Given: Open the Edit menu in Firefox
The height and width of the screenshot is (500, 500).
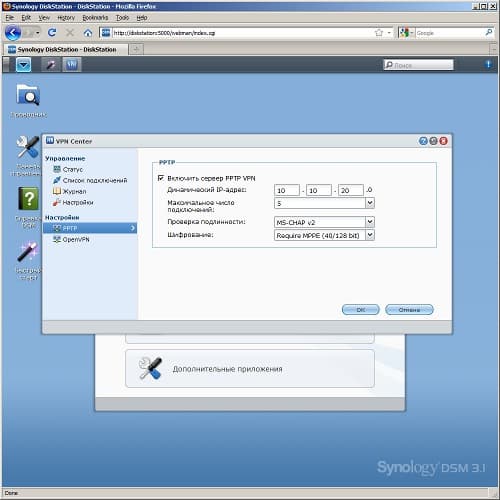Looking at the screenshot, I should click(x=26, y=18).
